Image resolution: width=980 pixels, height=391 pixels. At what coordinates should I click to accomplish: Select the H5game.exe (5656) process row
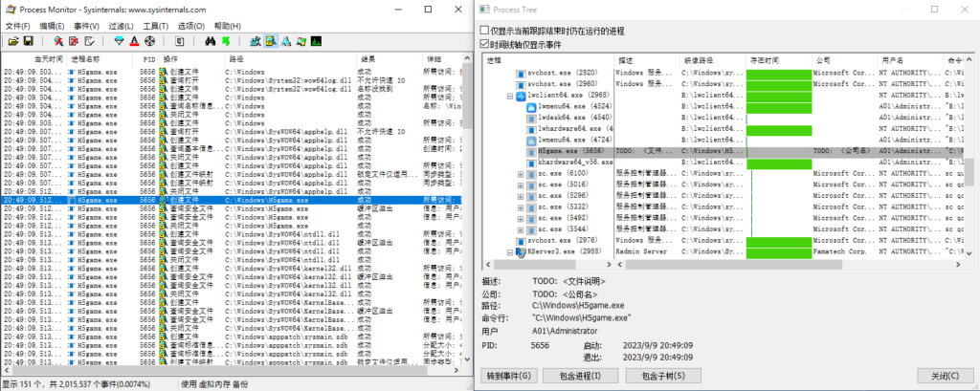(x=723, y=151)
